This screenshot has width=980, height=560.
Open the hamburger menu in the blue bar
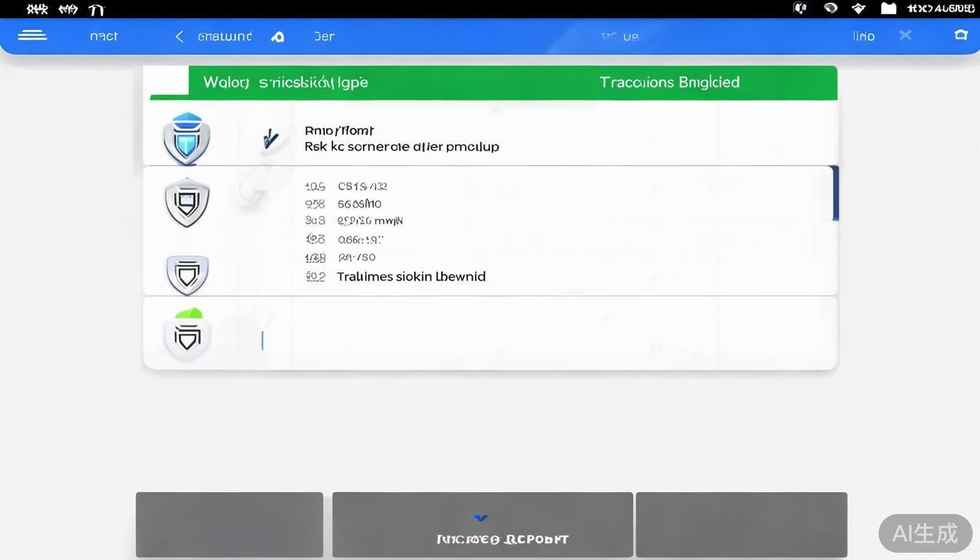[x=32, y=36]
